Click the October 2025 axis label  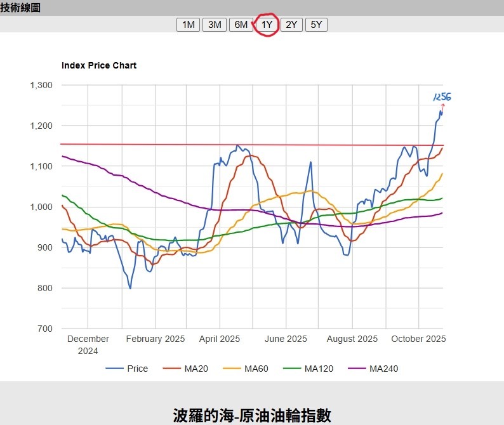coord(418,339)
